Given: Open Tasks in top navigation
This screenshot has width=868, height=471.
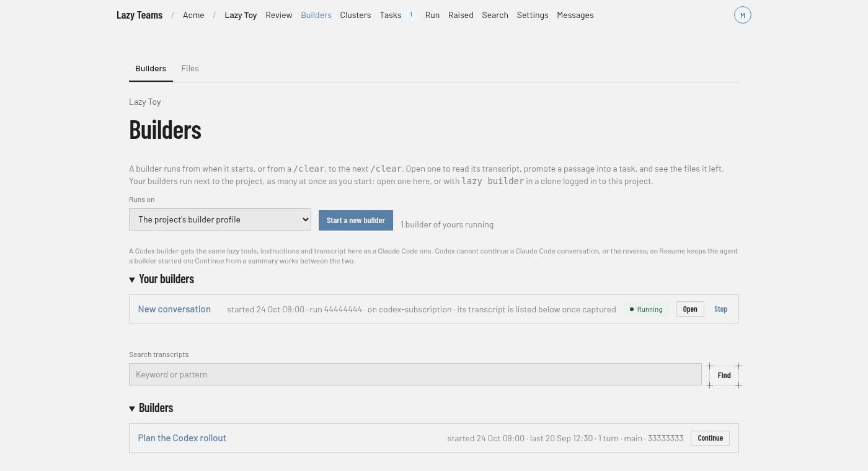Looking at the screenshot, I should [x=391, y=15].
